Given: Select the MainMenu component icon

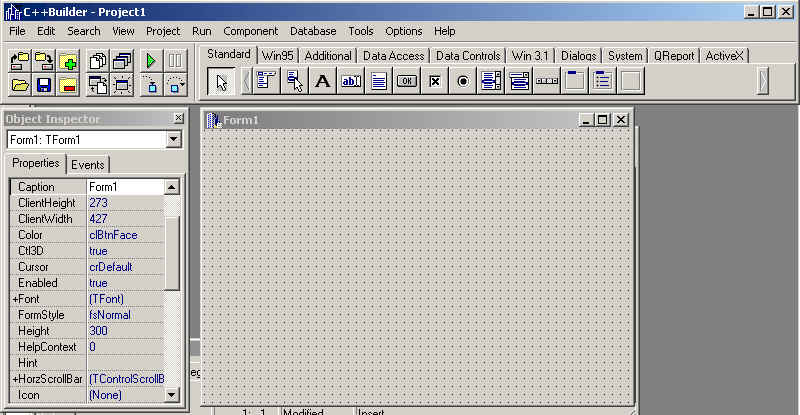Looking at the screenshot, I should 266,81.
